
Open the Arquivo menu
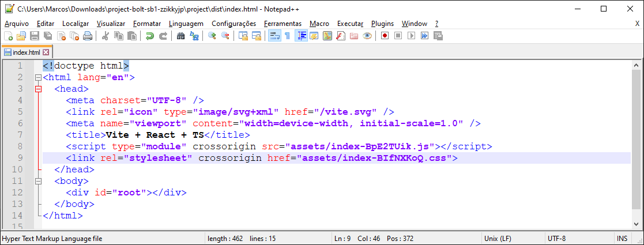[x=16, y=24]
